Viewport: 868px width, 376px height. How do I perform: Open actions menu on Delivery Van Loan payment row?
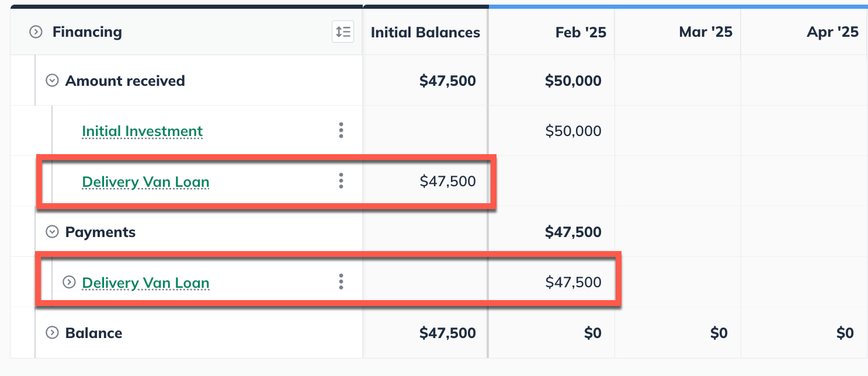coord(341,282)
